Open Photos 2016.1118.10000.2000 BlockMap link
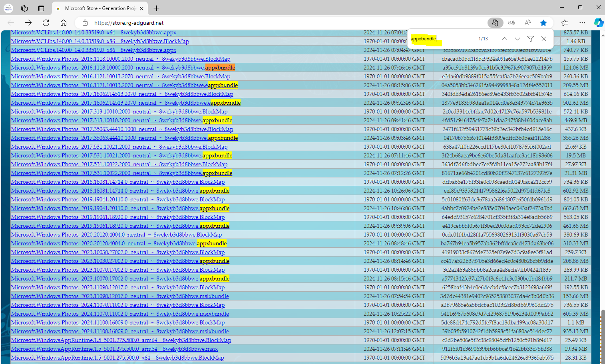 tap(121, 59)
